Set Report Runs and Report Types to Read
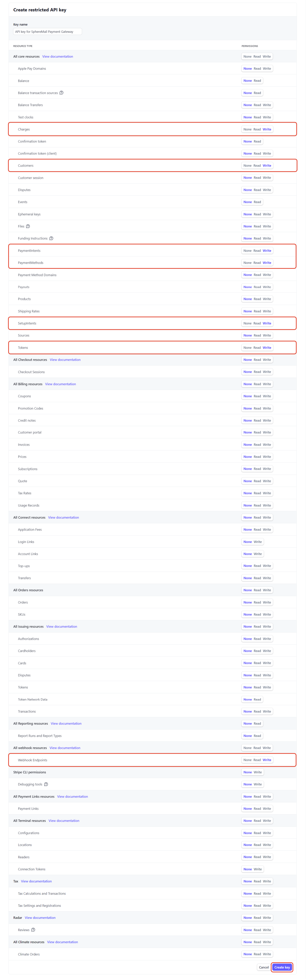The height and width of the screenshot is (980, 306). [x=257, y=736]
